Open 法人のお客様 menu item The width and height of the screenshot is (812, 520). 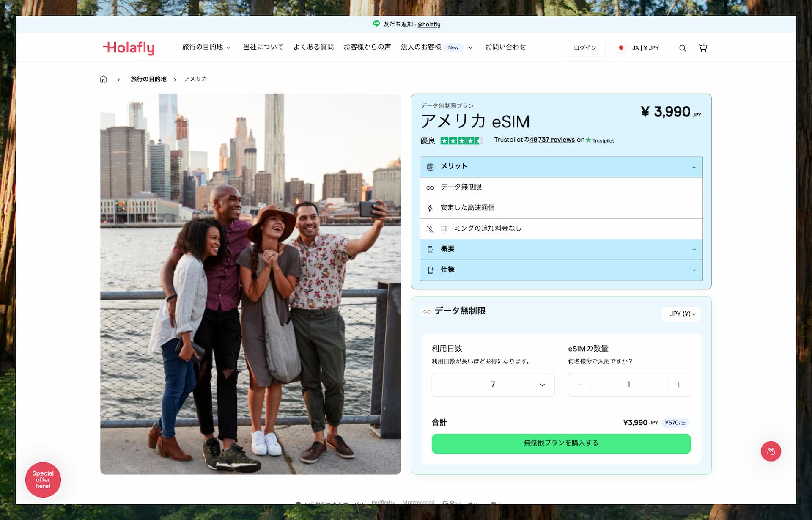tap(421, 47)
